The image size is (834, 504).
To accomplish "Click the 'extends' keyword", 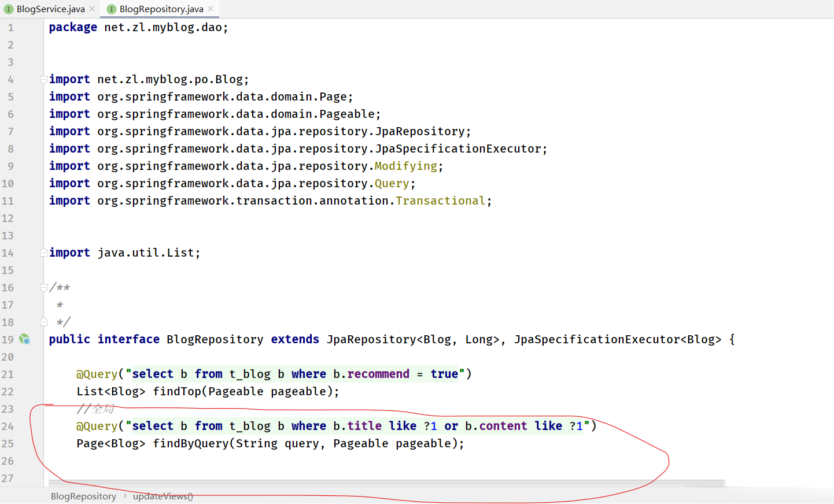I will point(295,339).
